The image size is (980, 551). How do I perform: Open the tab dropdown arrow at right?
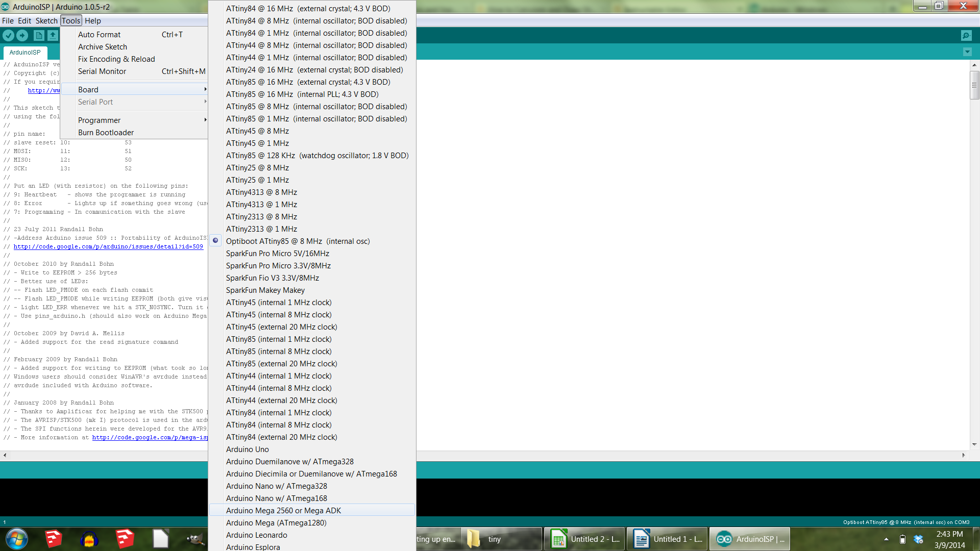click(x=967, y=52)
